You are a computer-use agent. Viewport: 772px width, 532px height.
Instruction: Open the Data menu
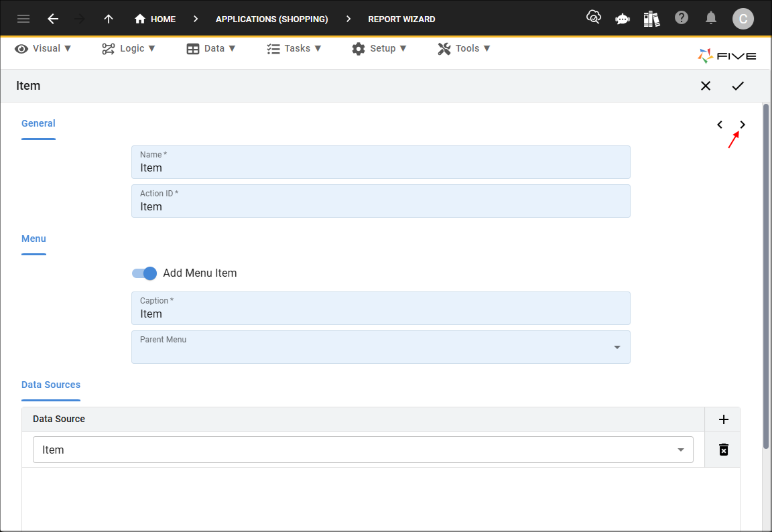coord(211,48)
